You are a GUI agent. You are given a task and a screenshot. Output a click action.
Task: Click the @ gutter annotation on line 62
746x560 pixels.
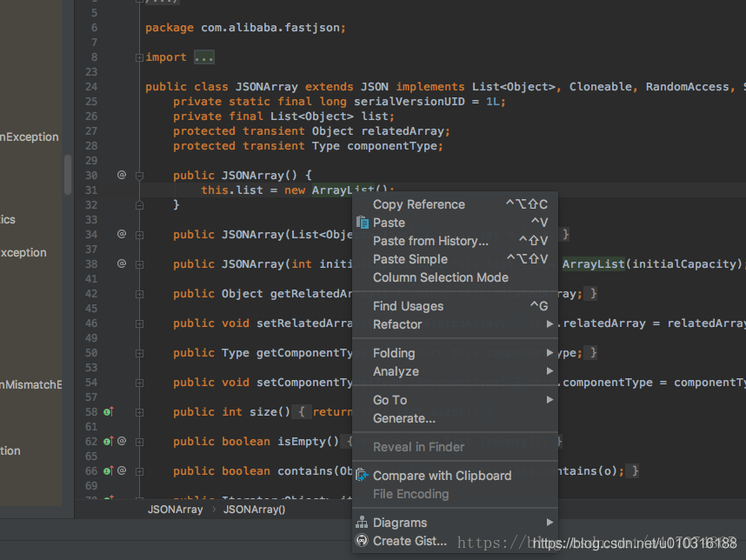click(122, 441)
